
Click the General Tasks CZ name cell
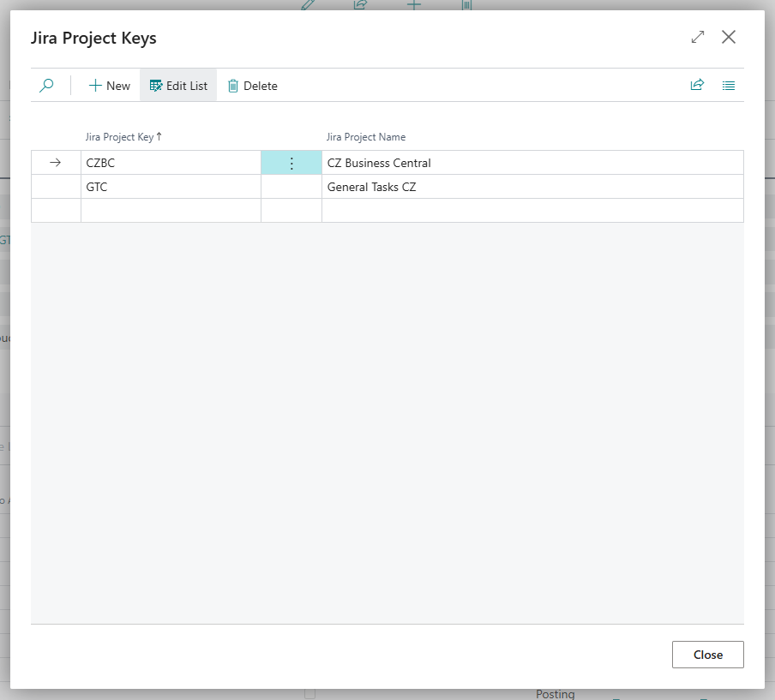532,187
